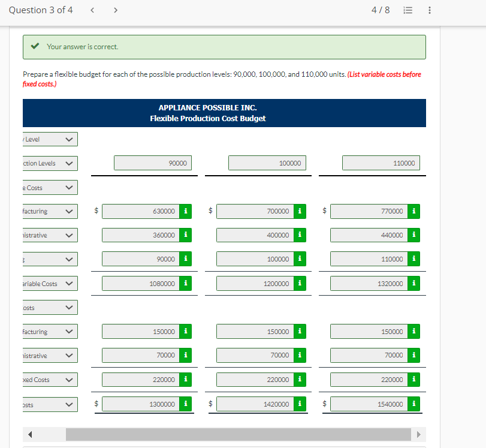Open the question list navigation icon

pyautogui.click(x=408, y=10)
